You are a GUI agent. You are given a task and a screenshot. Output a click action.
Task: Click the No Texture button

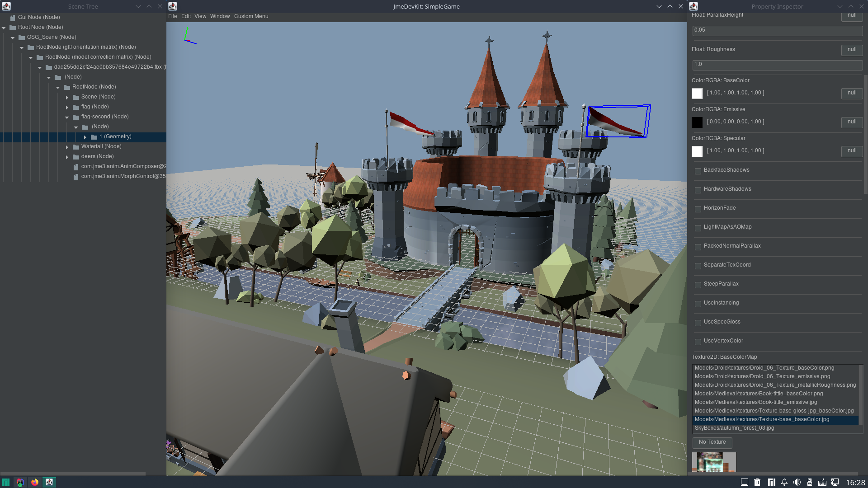712,442
